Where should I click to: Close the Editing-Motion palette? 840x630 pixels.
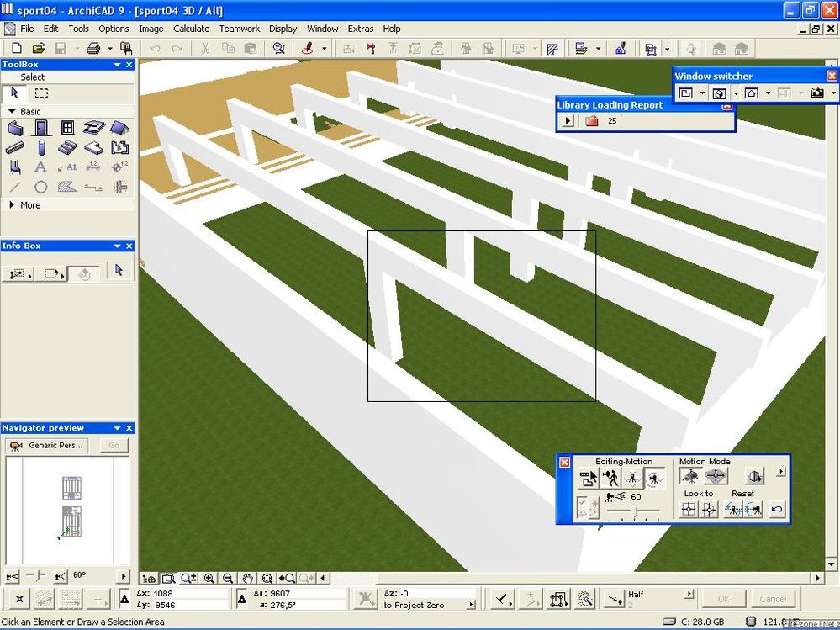[x=565, y=462]
